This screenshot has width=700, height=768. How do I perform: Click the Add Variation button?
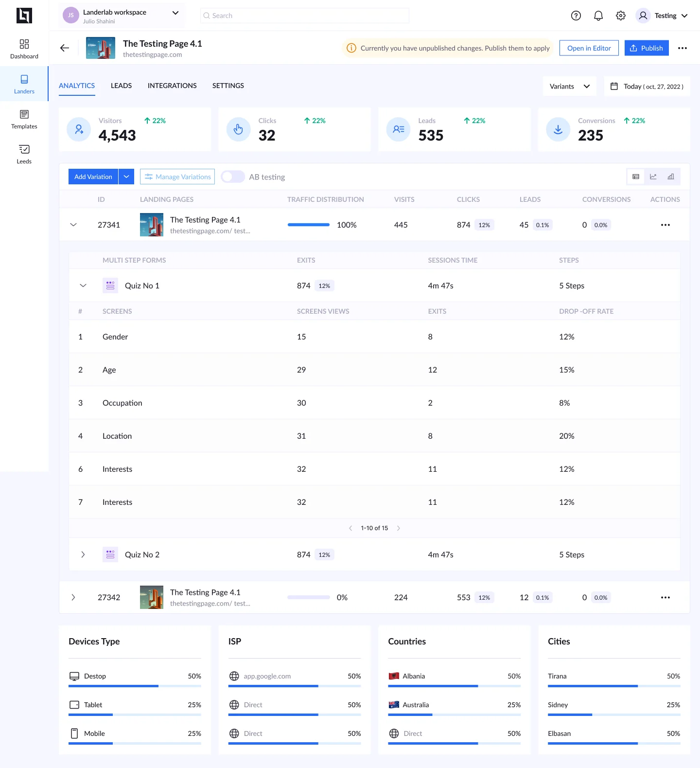click(93, 177)
